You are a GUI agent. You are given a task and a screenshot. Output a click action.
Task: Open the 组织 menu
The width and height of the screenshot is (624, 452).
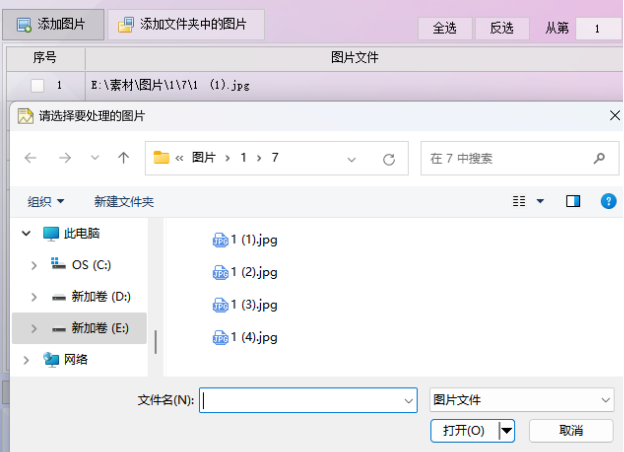[45, 201]
